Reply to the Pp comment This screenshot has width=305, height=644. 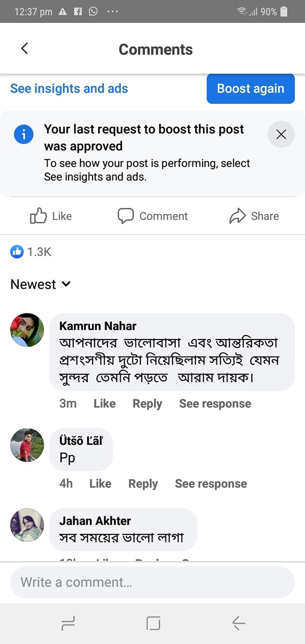pos(143,484)
